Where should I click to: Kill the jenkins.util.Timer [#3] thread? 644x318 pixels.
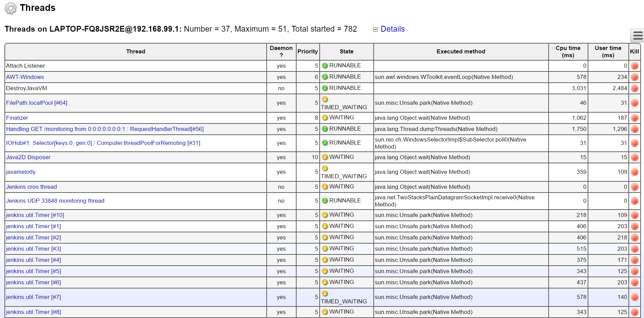pyautogui.click(x=634, y=249)
